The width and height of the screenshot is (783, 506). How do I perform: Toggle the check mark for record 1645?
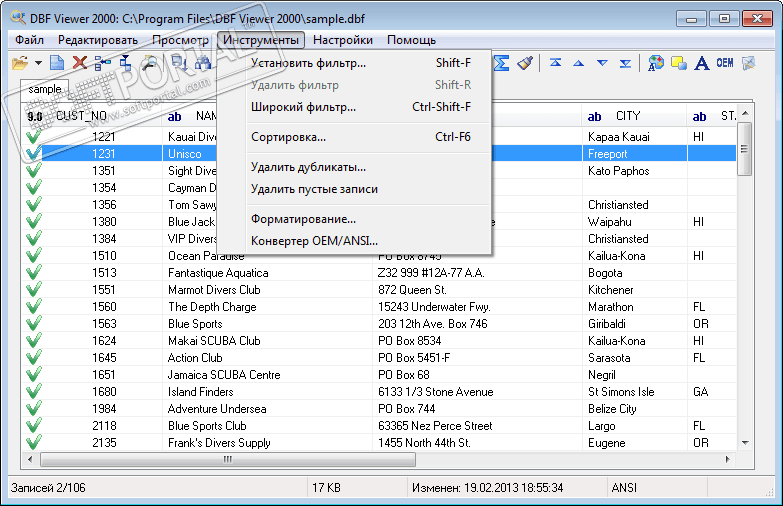[x=33, y=357]
